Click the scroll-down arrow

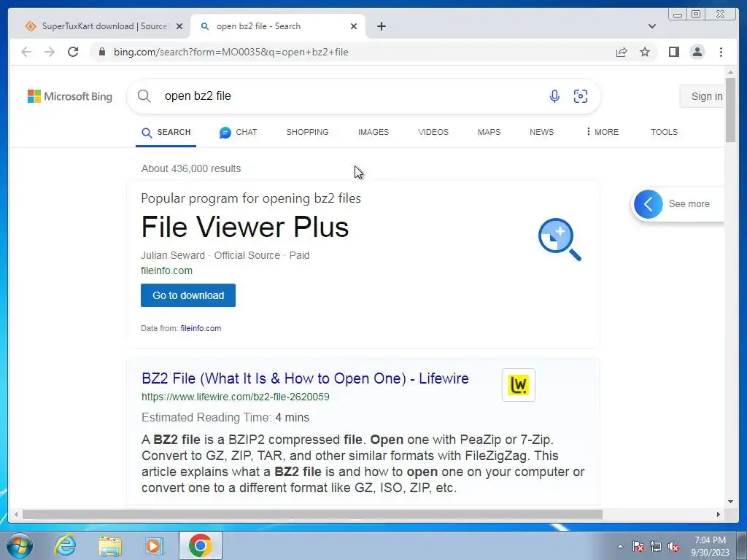point(730,502)
